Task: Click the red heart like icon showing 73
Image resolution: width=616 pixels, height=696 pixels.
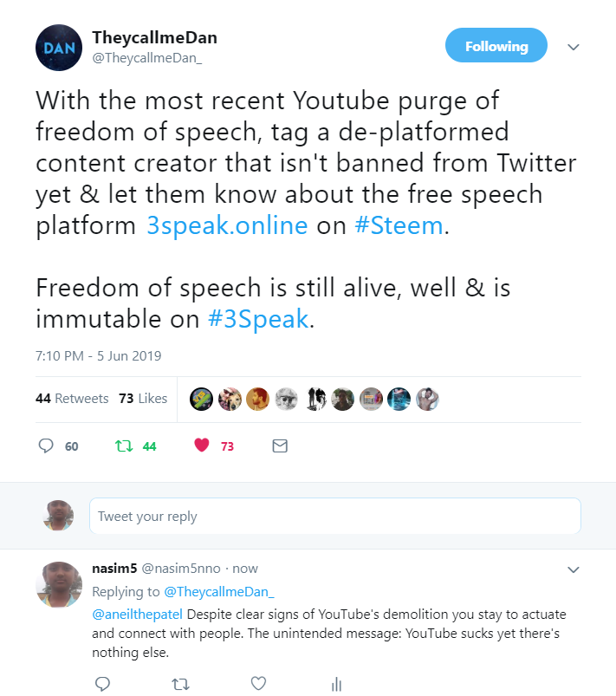Action: (202, 446)
